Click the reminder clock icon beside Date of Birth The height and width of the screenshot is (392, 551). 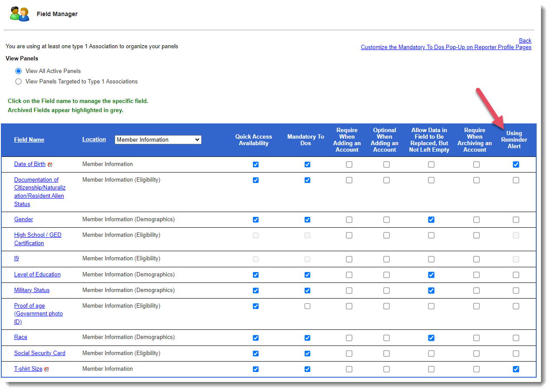[50, 165]
